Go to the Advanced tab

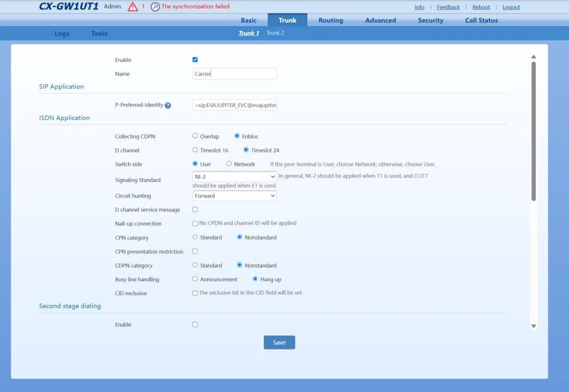click(380, 20)
